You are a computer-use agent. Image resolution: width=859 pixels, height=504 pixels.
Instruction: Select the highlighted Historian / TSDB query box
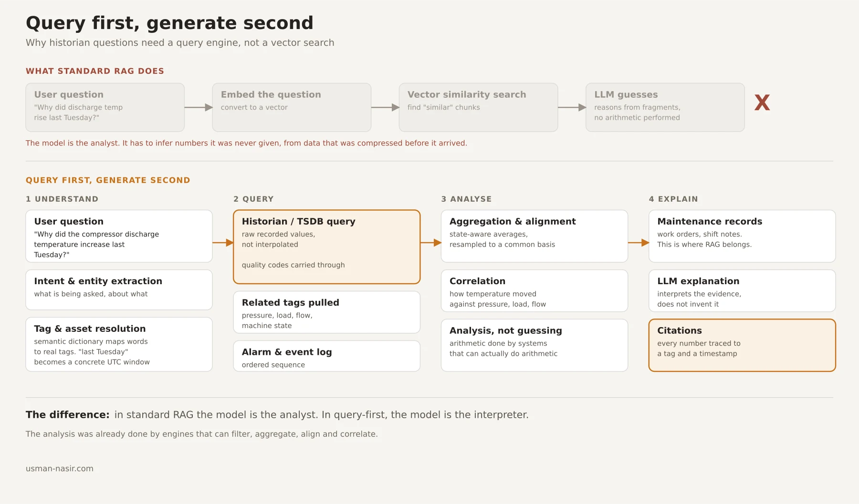tap(327, 247)
